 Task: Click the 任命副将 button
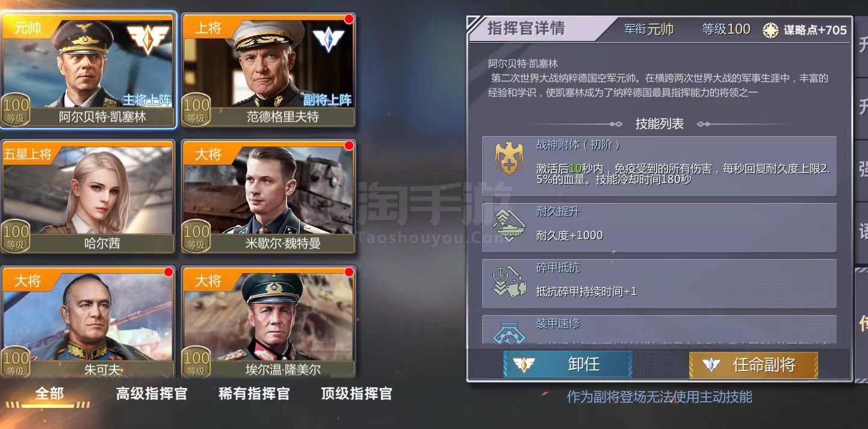754,365
